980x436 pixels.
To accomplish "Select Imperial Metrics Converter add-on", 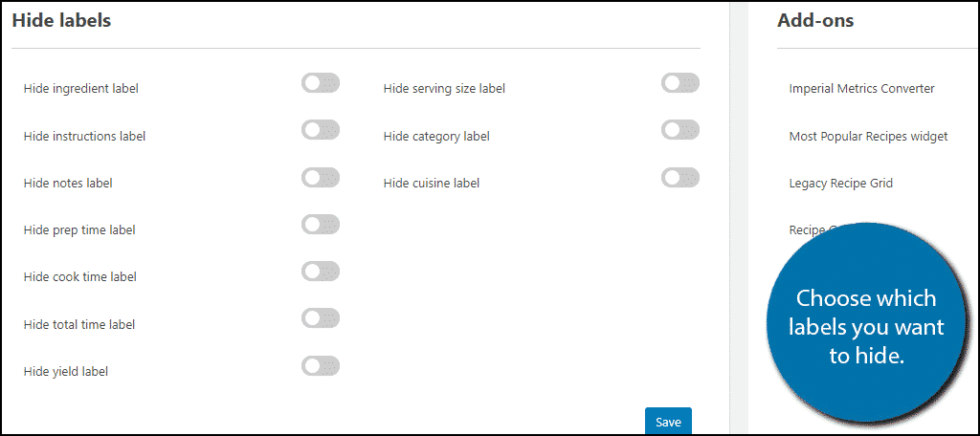I will pyautogui.click(x=861, y=89).
